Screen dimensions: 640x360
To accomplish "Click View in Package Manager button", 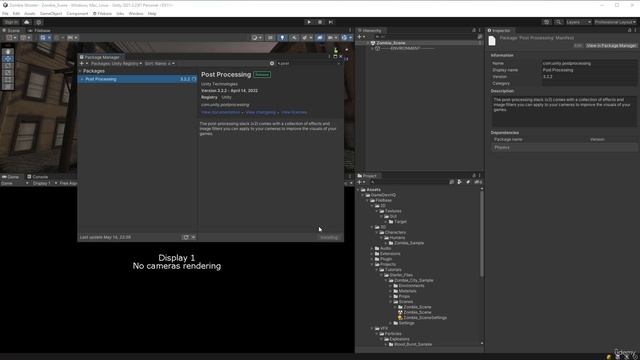I will (611, 46).
